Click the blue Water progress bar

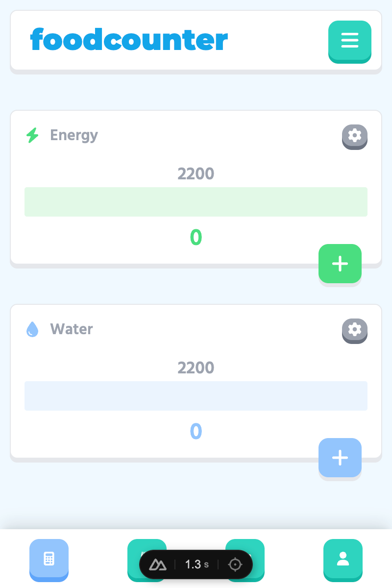[x=196, y=396]
